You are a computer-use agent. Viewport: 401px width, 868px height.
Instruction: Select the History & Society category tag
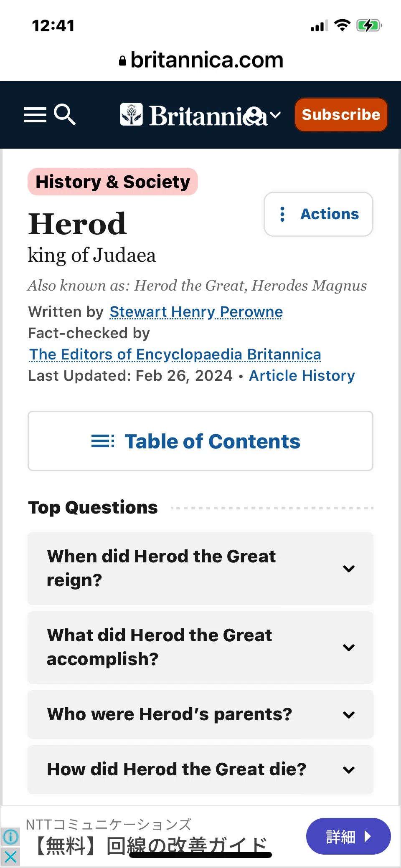(113, 182)
